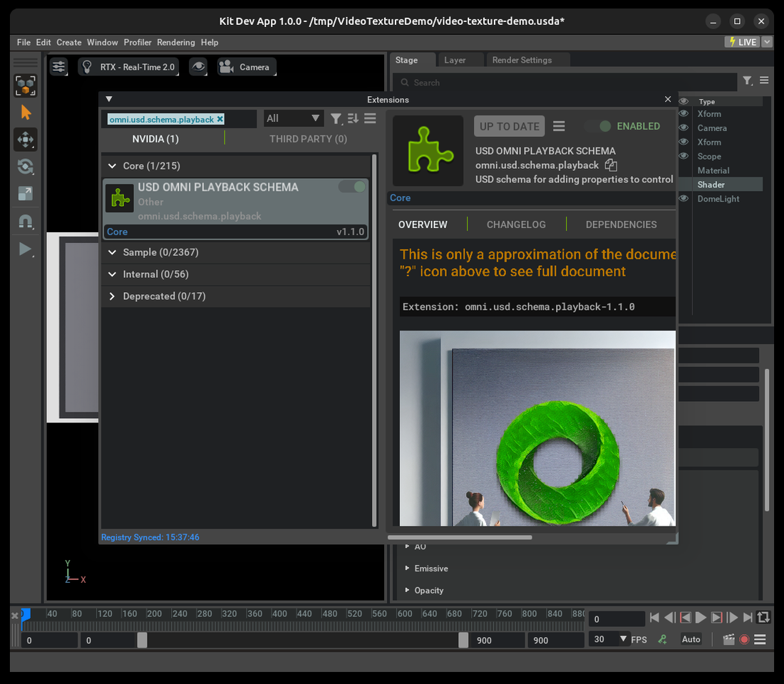This screenshot has height=684, width=784.
Task: Collapse the Internal (0/56) category
Action: tap(113, 274)
